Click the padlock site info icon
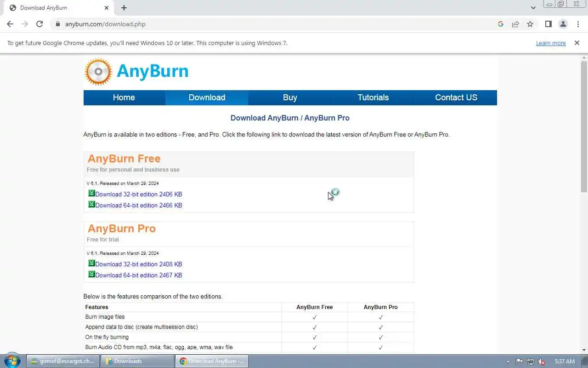588x368 pixels. [57, 24]
